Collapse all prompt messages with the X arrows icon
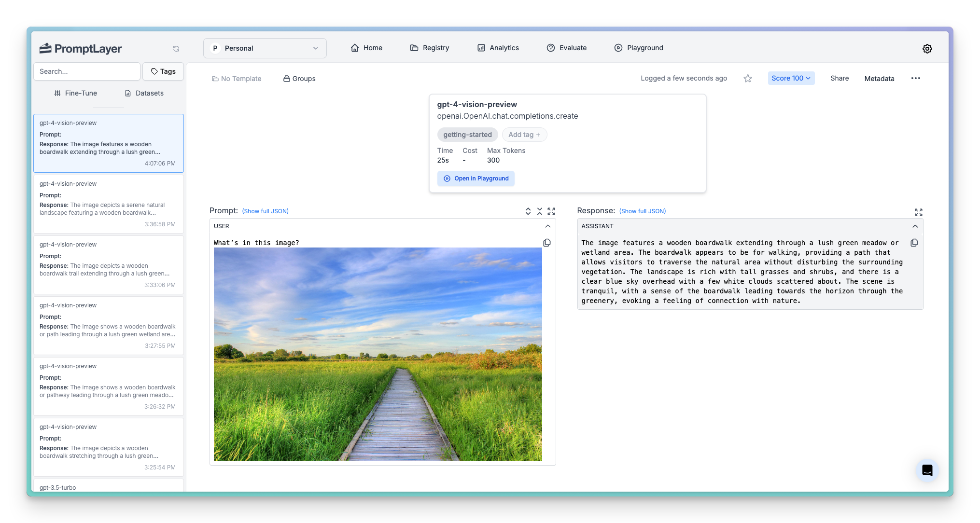Viewport: 980px width, 523px height. (x=540, y=211)
